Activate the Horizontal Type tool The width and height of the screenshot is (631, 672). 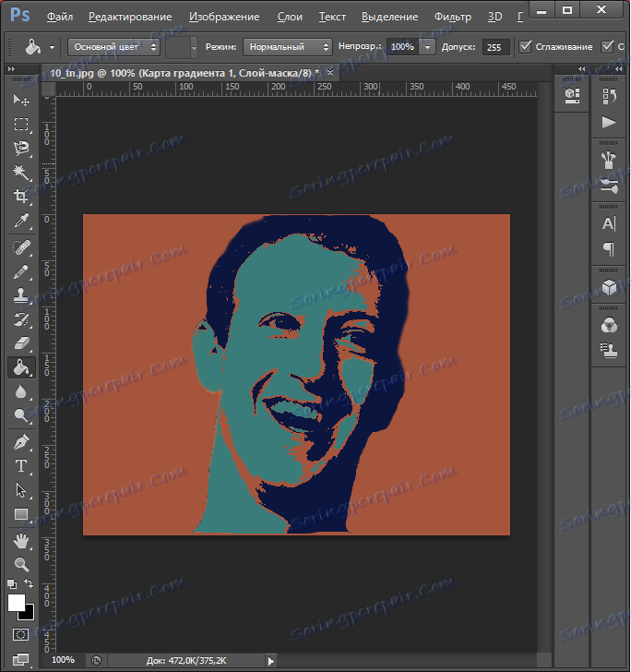coord(21,466)
